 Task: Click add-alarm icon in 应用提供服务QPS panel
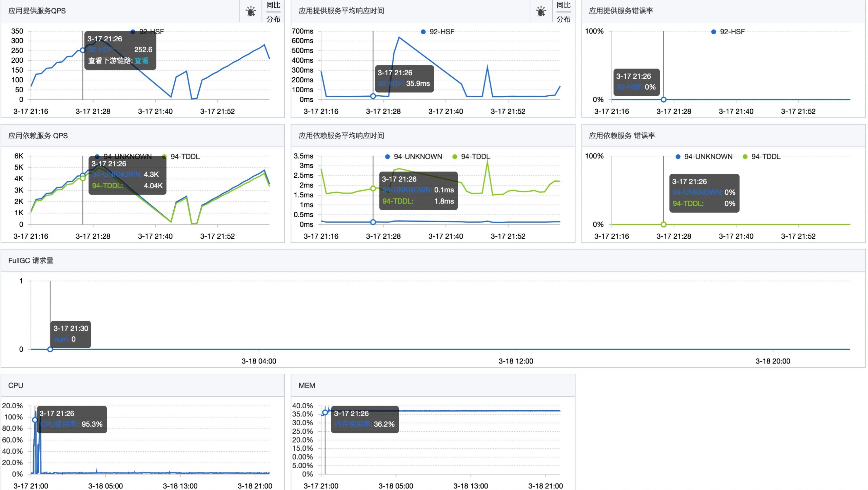pos(251,11)
